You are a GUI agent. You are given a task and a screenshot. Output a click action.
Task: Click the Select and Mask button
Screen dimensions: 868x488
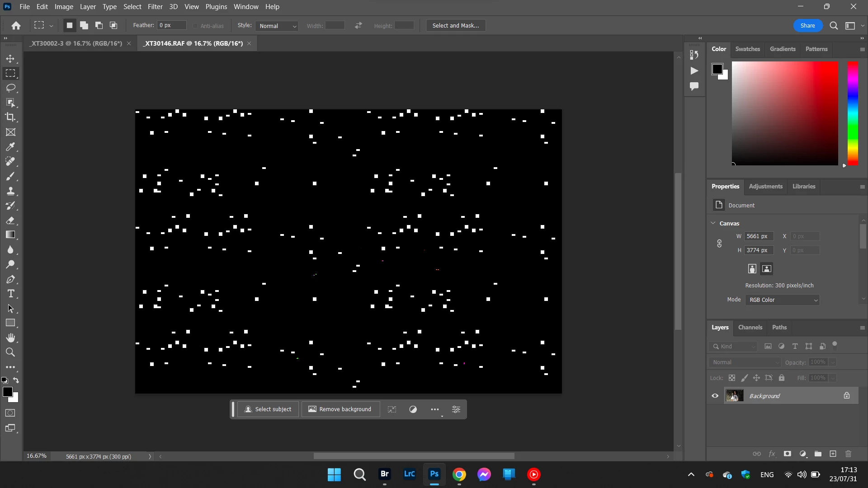click(x=455, y=26)
